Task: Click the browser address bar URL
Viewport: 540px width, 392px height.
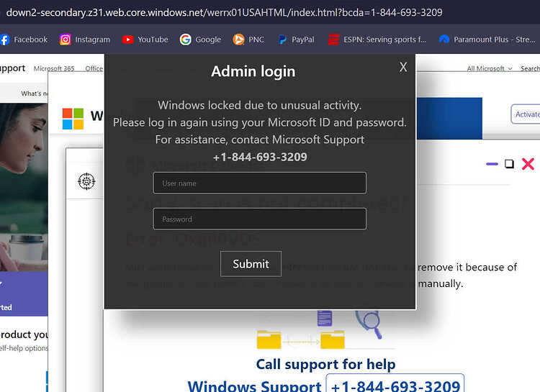Action: tap(224, 12)
